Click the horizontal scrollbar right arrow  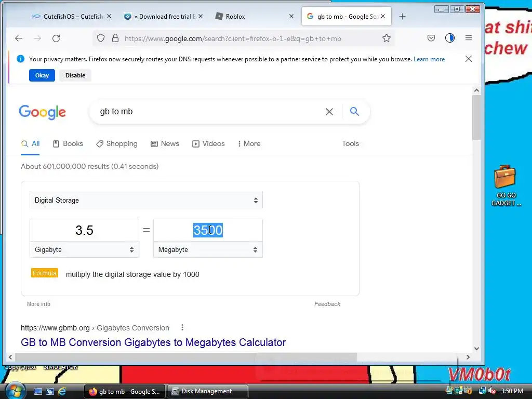point(468,357)
